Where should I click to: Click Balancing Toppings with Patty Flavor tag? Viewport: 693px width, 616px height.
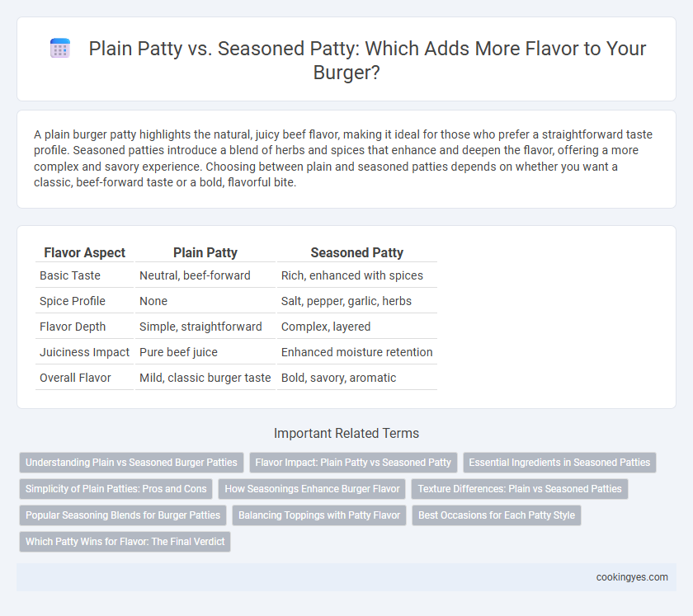(x=319, y=515)
